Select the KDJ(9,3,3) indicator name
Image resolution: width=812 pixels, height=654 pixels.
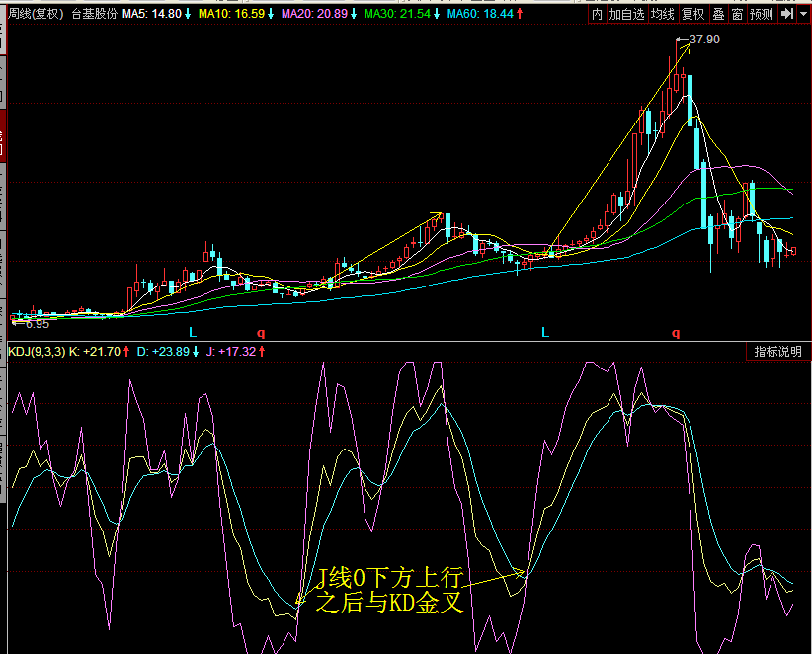click(36, 352)
